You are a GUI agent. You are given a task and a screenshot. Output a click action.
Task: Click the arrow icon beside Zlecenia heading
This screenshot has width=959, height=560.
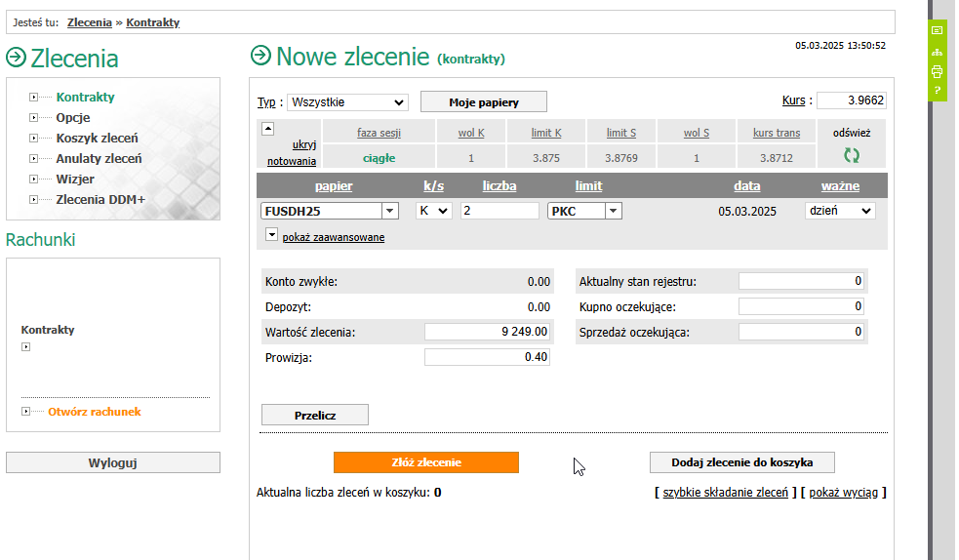coord(16,57)
